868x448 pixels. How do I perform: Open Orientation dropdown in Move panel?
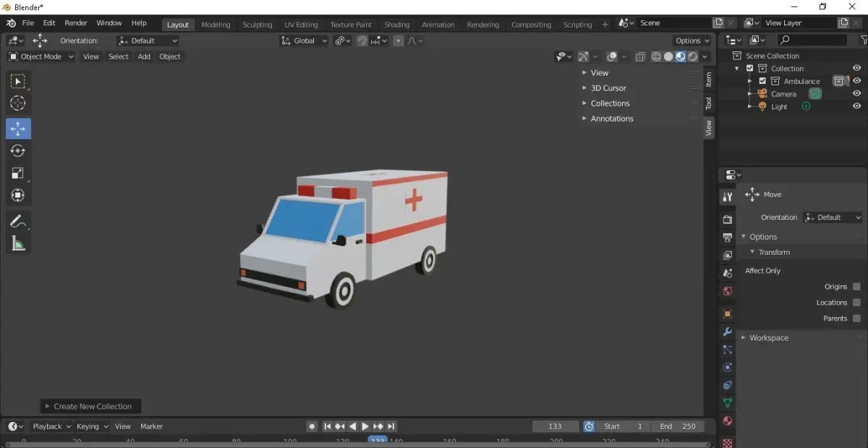(833, 217)
